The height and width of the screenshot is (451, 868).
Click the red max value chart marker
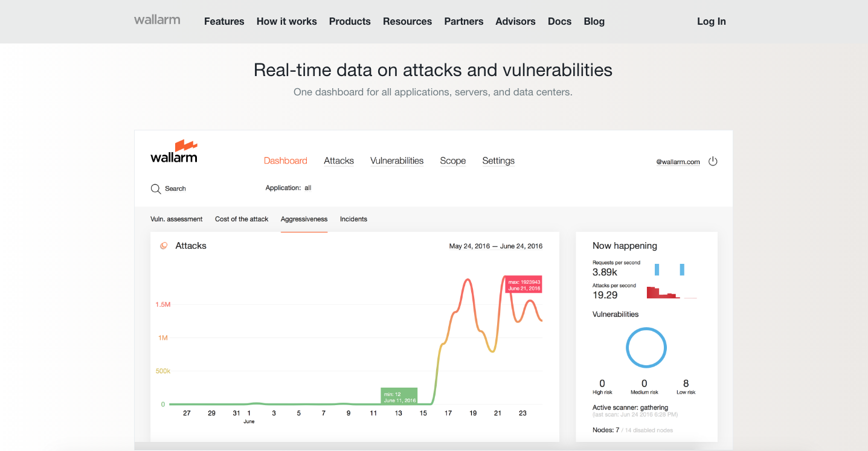click(x=524, y=285)
